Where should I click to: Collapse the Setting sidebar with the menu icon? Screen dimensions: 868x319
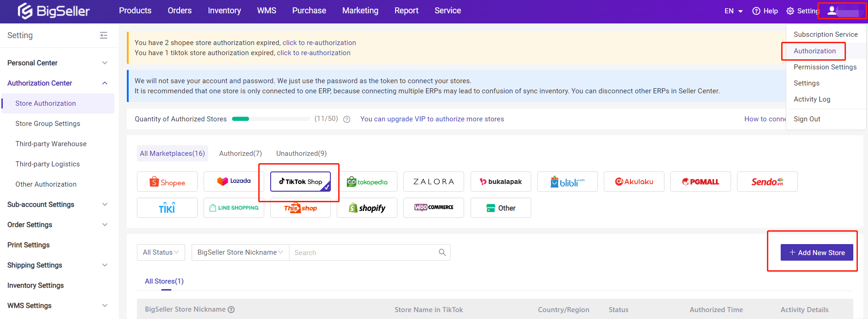point(104,35)
